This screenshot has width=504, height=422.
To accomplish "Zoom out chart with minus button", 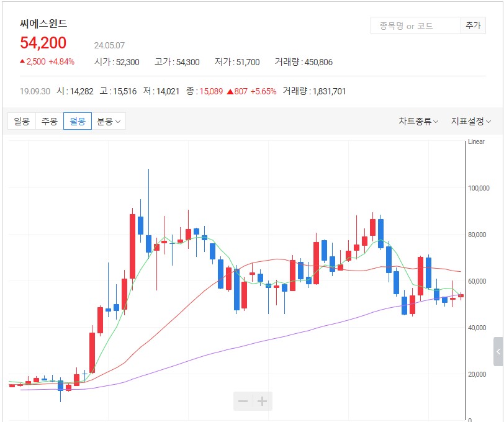I will (x=243, y=402).
